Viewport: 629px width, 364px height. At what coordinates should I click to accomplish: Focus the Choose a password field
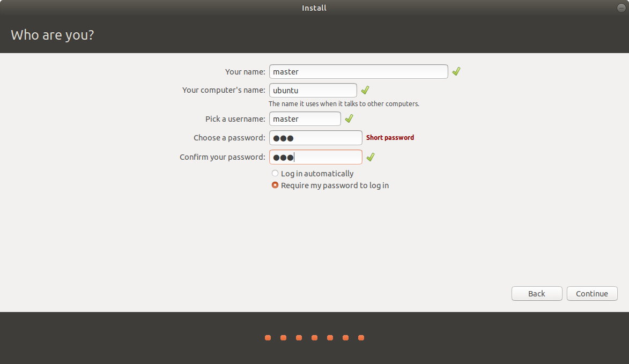pos(316,138)
